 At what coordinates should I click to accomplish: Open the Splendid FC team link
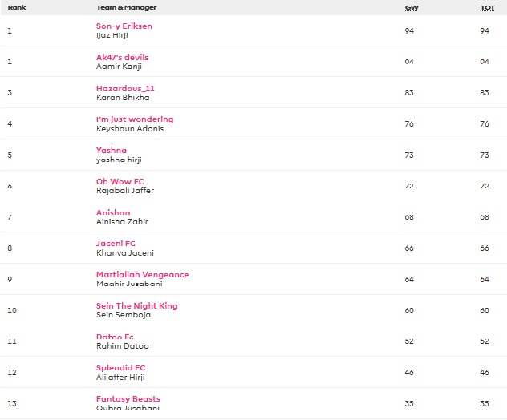[120, 367]
